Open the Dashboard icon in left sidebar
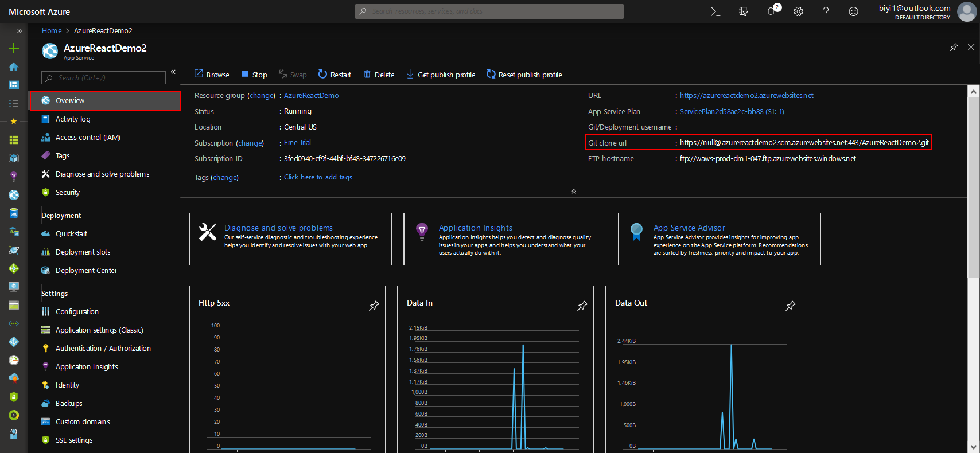980x453 pixels. 14,85
